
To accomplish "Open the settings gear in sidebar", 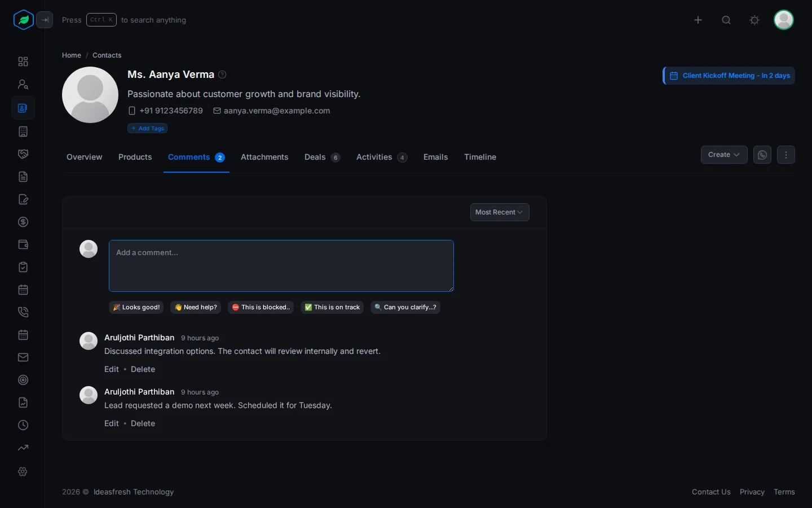I will (x=23, y=471).
